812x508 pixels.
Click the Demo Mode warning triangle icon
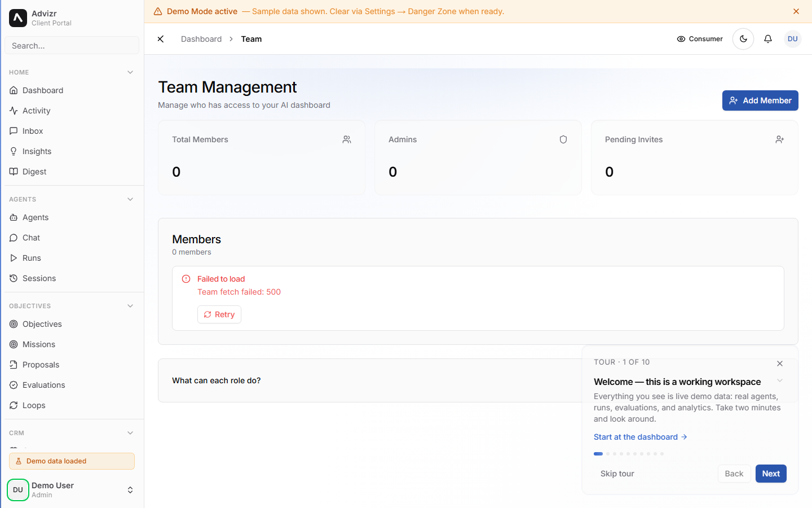coord(158,11)
